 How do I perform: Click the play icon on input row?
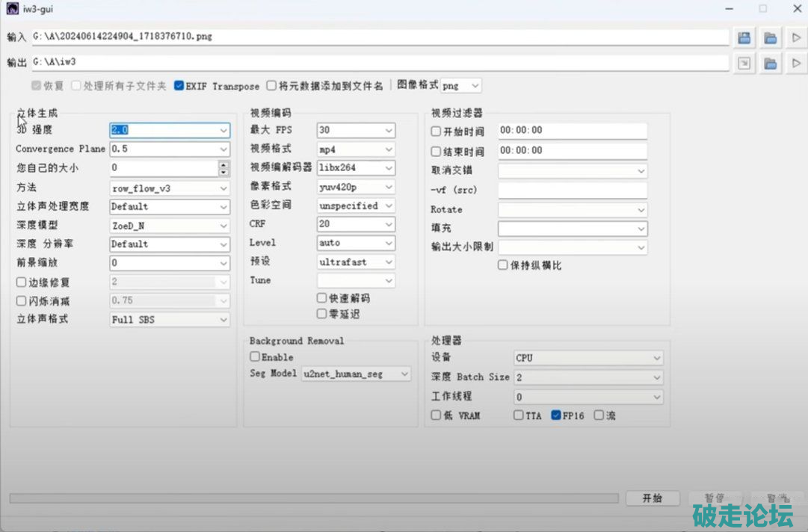(x=795, y=37)
